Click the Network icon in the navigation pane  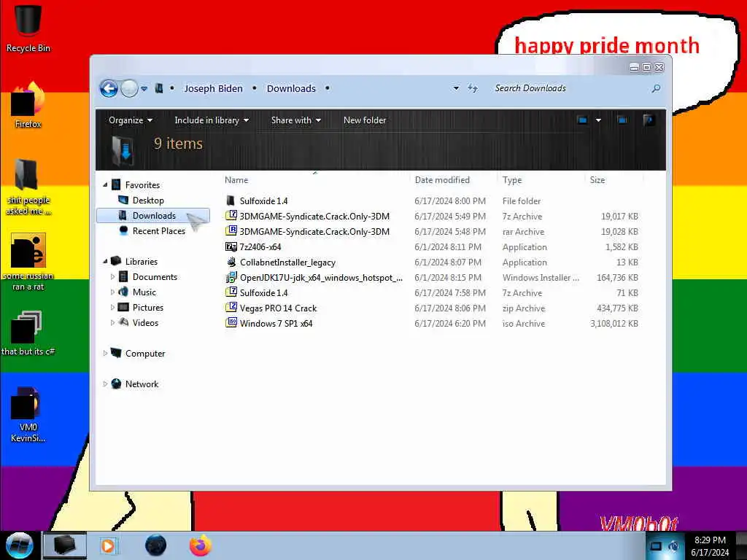116,384
